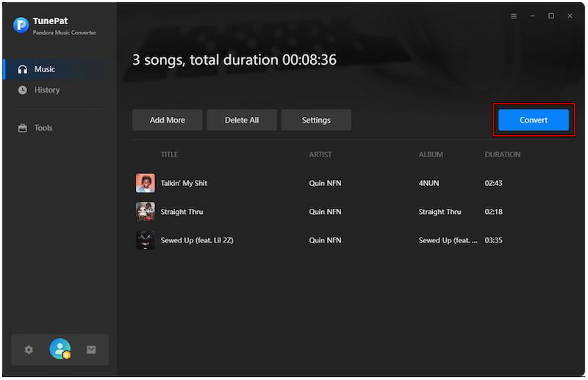This screenshot has width=588, height=380.
Task: Click the envelope feedback icon
Action: tap(91, 350)
